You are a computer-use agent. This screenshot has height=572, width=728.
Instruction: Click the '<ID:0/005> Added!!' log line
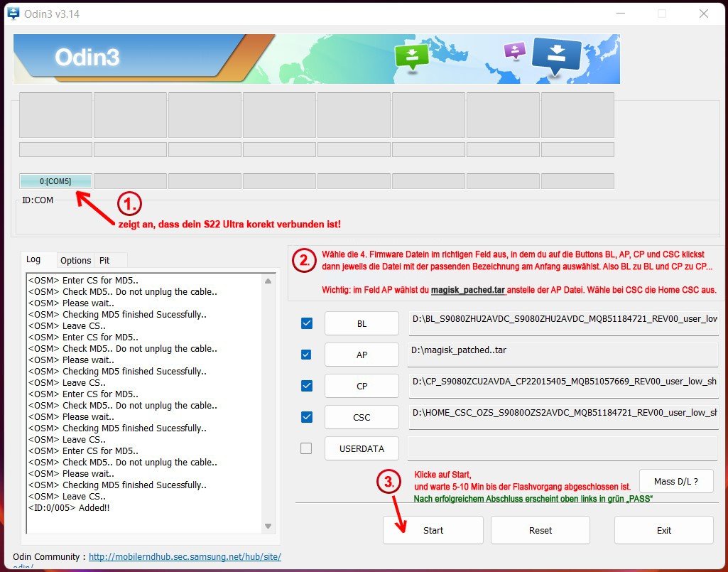click(69, 507)
